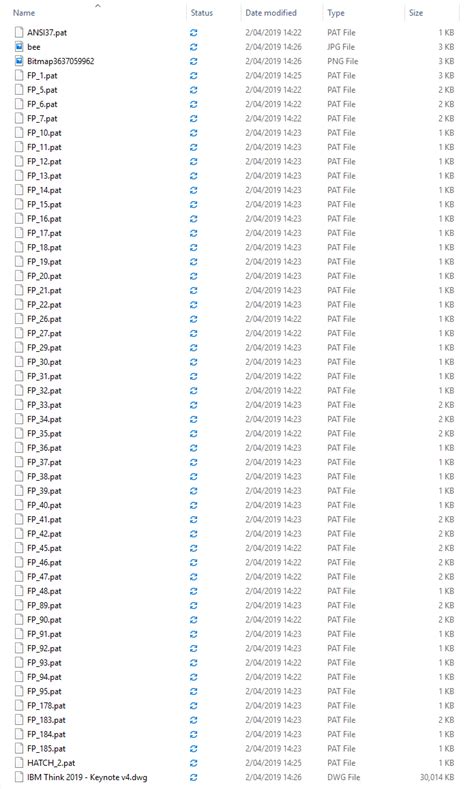
Task: Click the bee JPG file icon
Action: (19, 47)
